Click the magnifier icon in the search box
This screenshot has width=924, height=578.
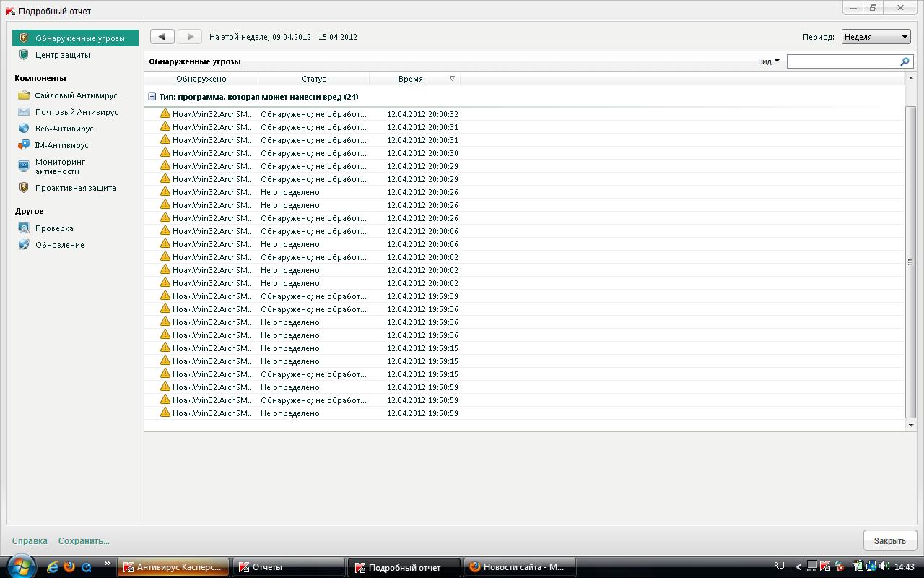click(905, 61)
